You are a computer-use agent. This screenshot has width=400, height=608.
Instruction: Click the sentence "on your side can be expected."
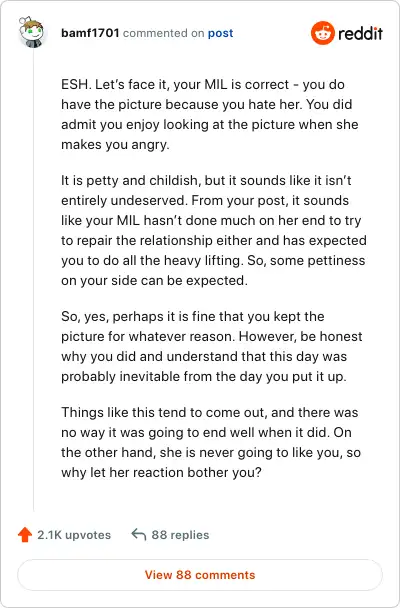pyautogui.click(x=154, y=280)
